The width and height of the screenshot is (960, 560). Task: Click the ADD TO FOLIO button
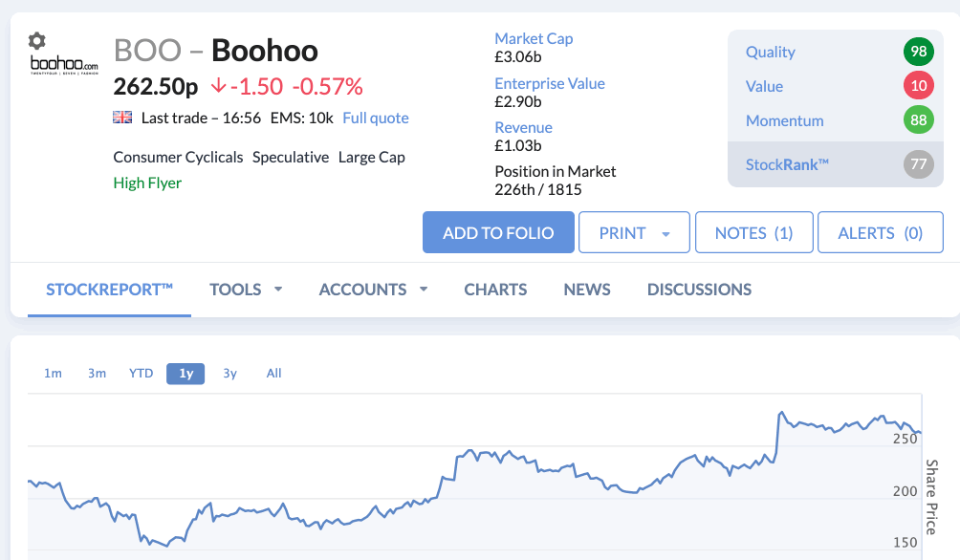tap(498, 232)
